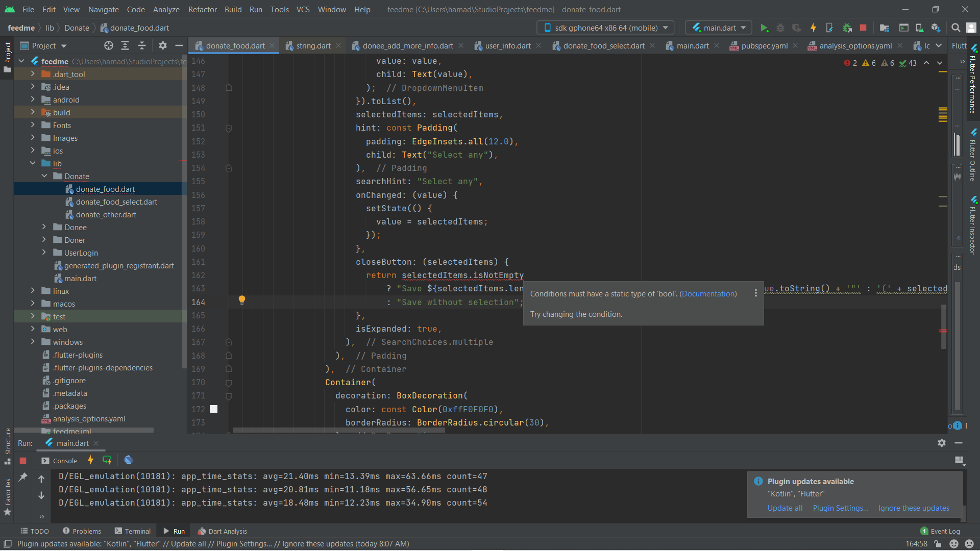This screenshot has width=980, height=551.
Task: Run with coverage icon in toolbar
Action: coord(797,28)
